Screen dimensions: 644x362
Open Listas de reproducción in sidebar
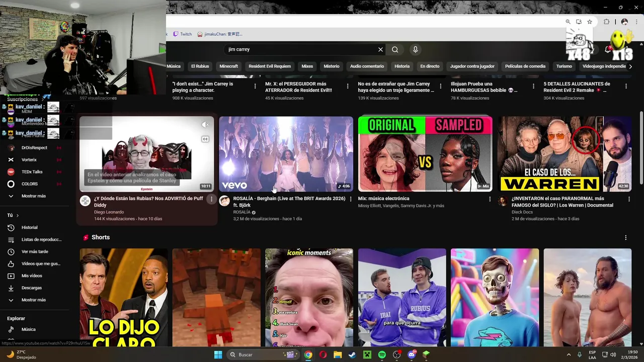point(34,240)
